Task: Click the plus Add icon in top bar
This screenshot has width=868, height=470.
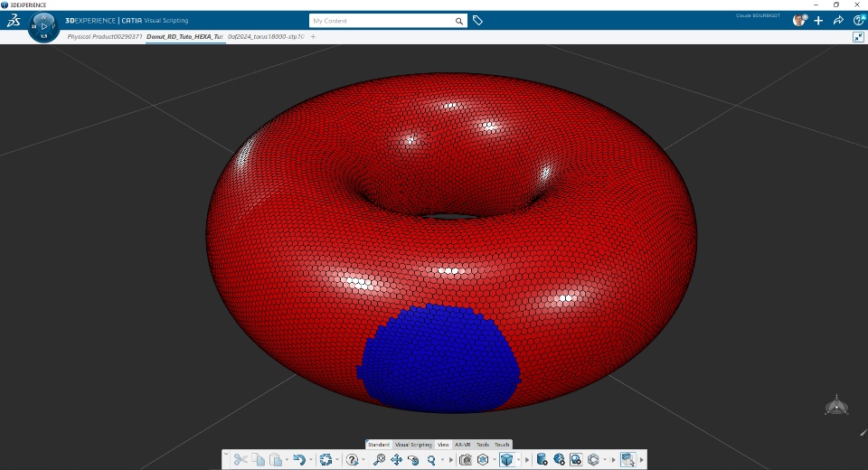Action: pos(819,21)
